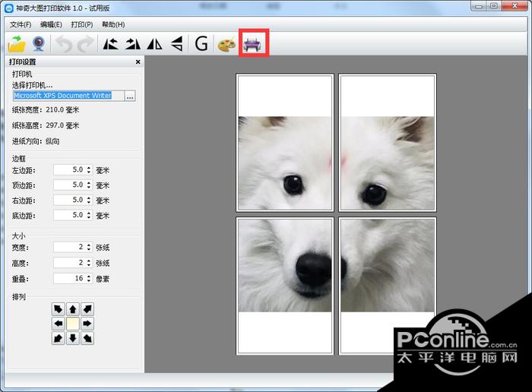Click the undo arrow icon

pyautogui.click(x=64, y=44)
